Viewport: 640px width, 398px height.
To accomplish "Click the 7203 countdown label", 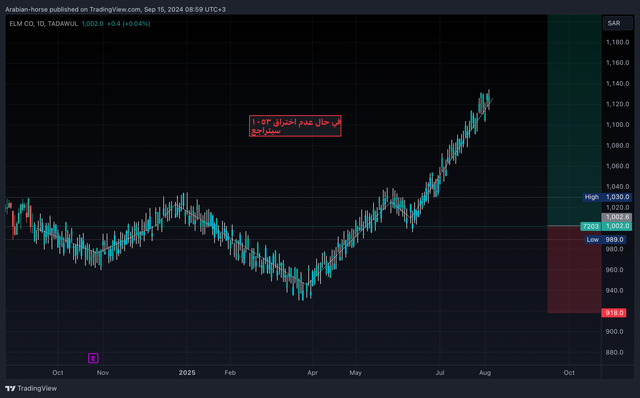I will click(x=591, y=226).
